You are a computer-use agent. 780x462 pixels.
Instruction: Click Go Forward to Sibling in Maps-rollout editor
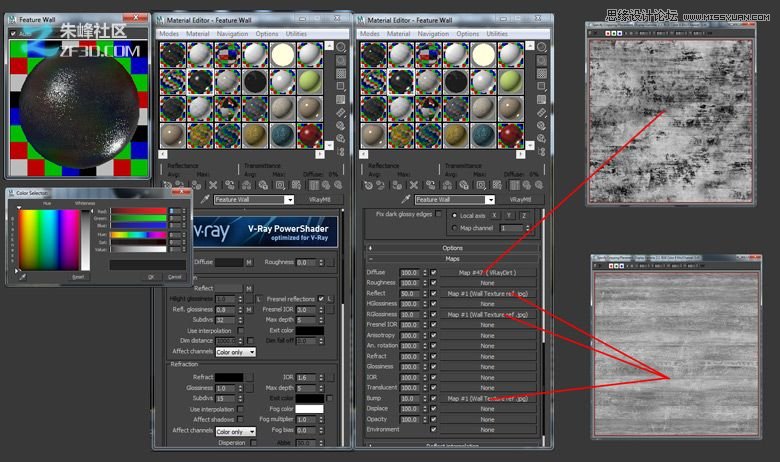click(539, 185)
